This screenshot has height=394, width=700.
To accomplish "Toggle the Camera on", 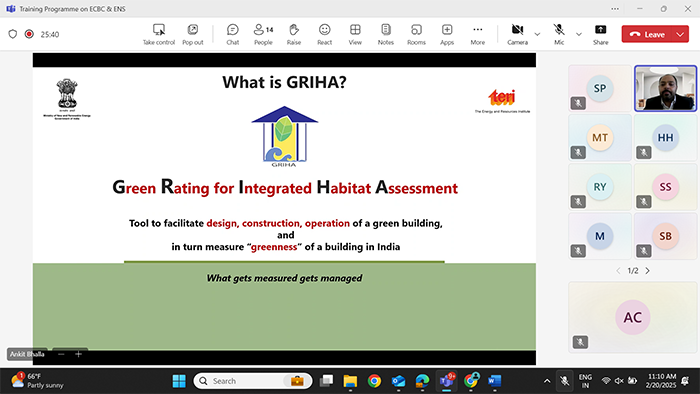I will pos(517,34).
